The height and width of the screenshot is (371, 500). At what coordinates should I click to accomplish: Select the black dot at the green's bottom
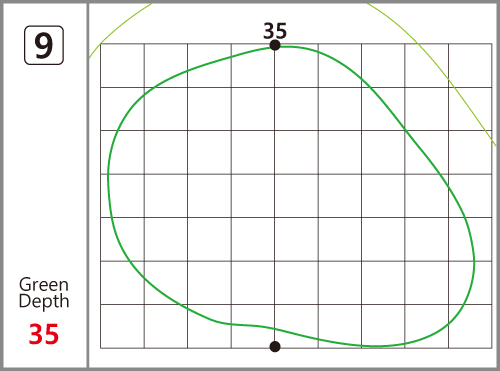[275, 347]
